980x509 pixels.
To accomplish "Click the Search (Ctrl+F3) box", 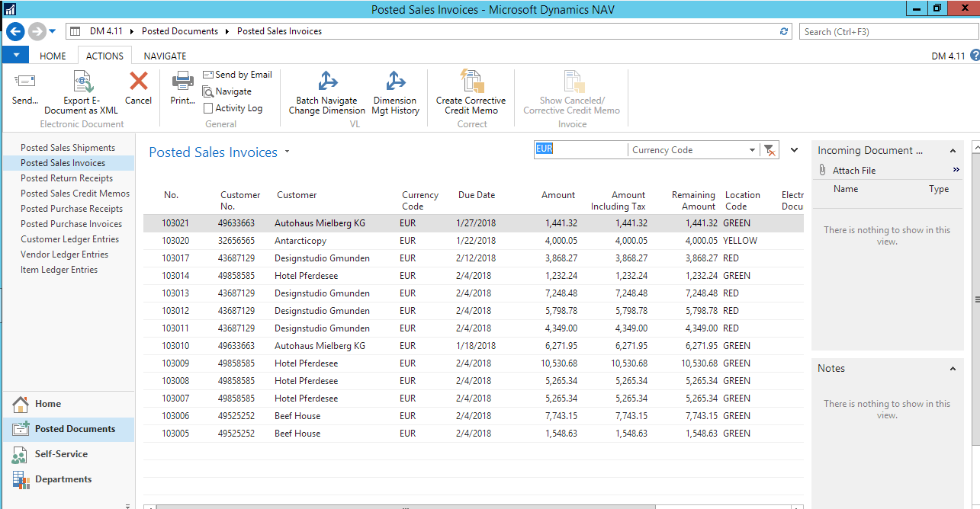I will pyautogui.click(x=888, y=31).
